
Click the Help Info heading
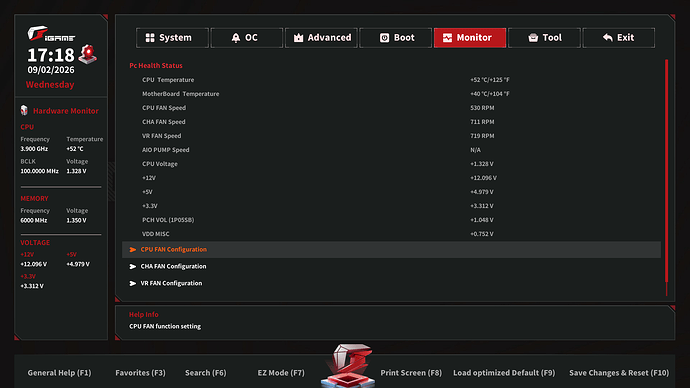coord(143,315)
